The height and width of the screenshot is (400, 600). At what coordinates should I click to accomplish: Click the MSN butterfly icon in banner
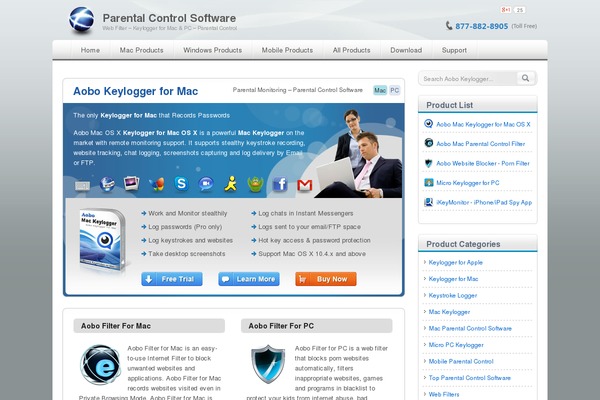(x=157, y=184)
